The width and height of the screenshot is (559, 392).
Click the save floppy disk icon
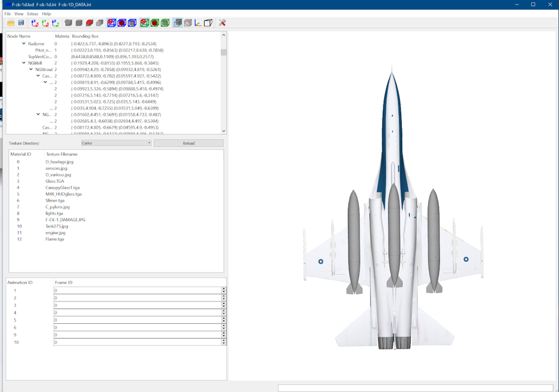tap(21, 23)
